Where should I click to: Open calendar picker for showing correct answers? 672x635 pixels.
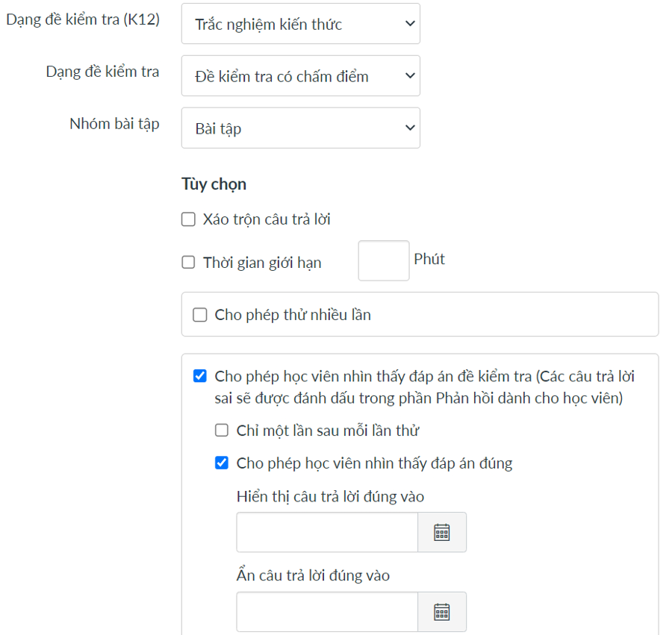click(x=442, y=532)
